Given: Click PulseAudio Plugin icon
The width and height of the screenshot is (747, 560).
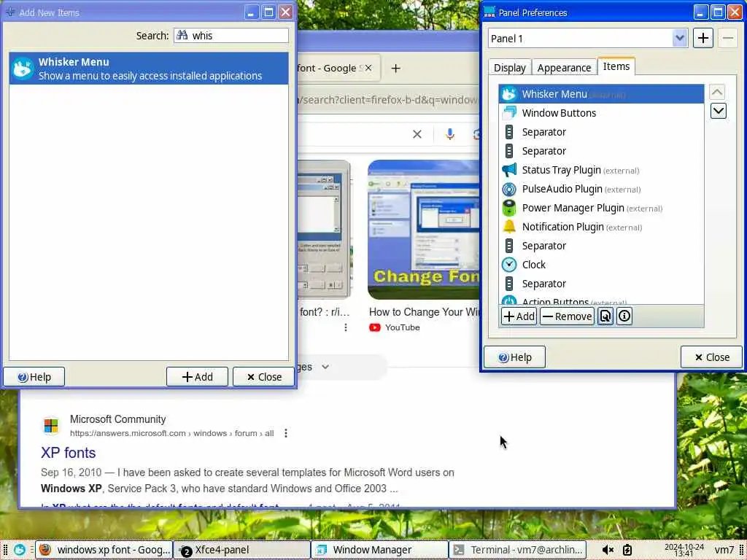Looking at the screenshot, I should (x=508, y=189).
